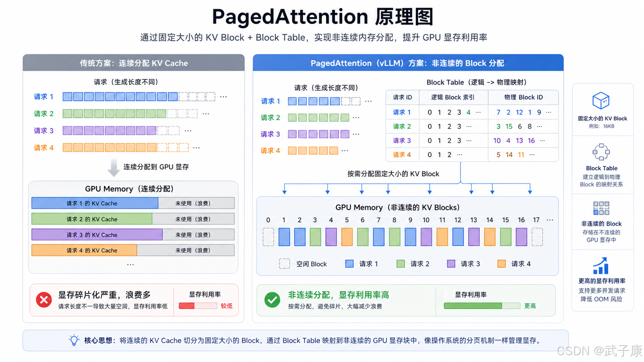
Task: Click the 例如：16KB caption
Action: tap(601, 126)
